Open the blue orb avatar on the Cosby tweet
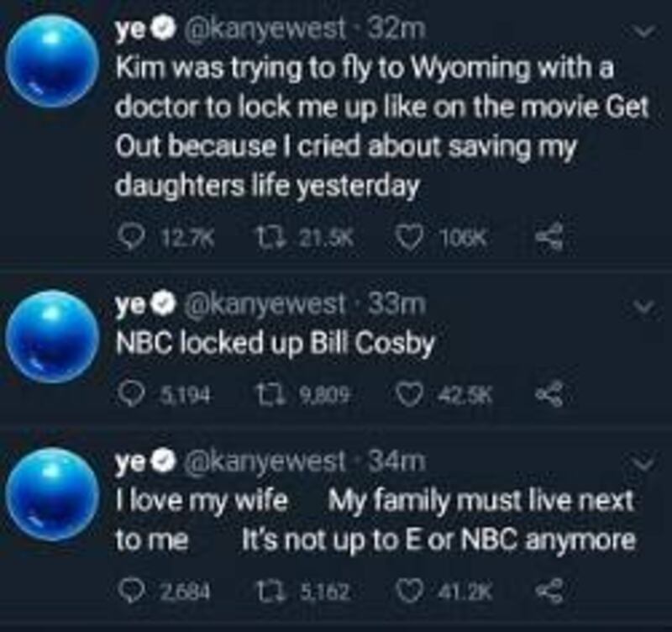 point(53,336)
